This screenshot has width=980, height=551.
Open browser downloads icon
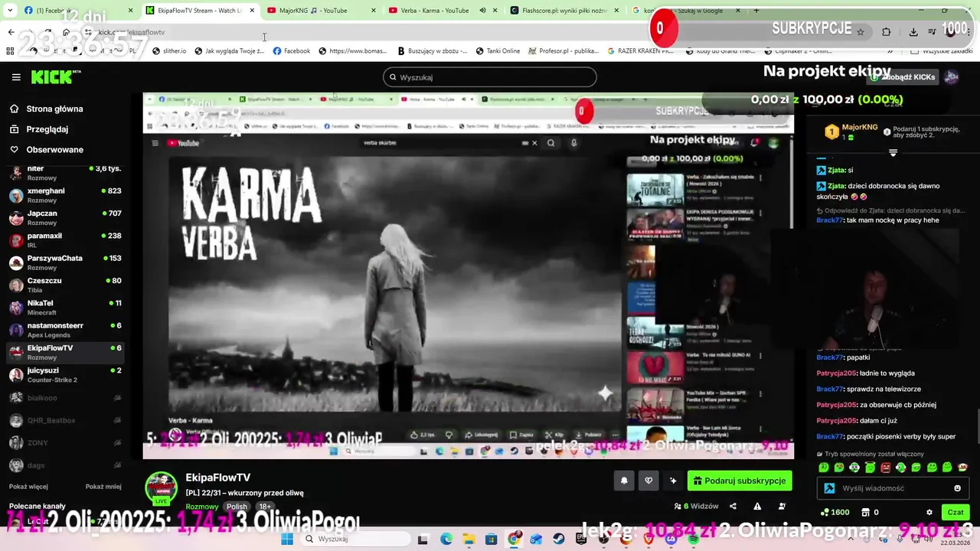point(913,32)
